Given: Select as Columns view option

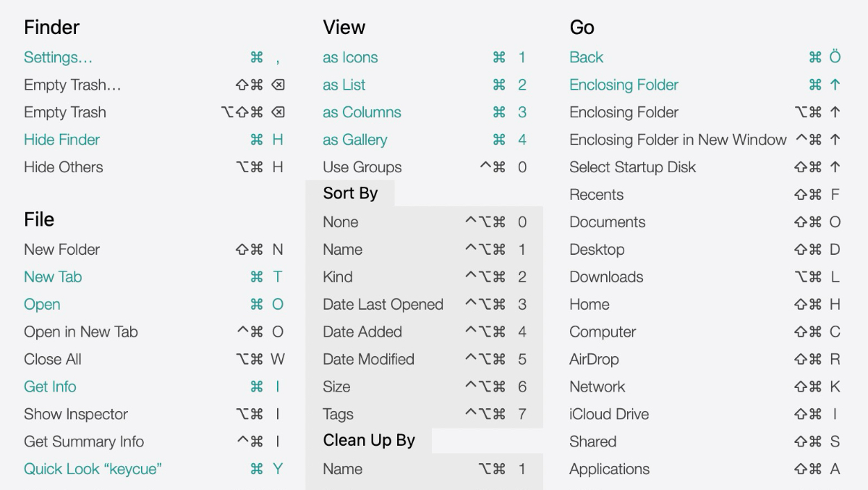Looking at the screenshot, I should tap(362, 112).
